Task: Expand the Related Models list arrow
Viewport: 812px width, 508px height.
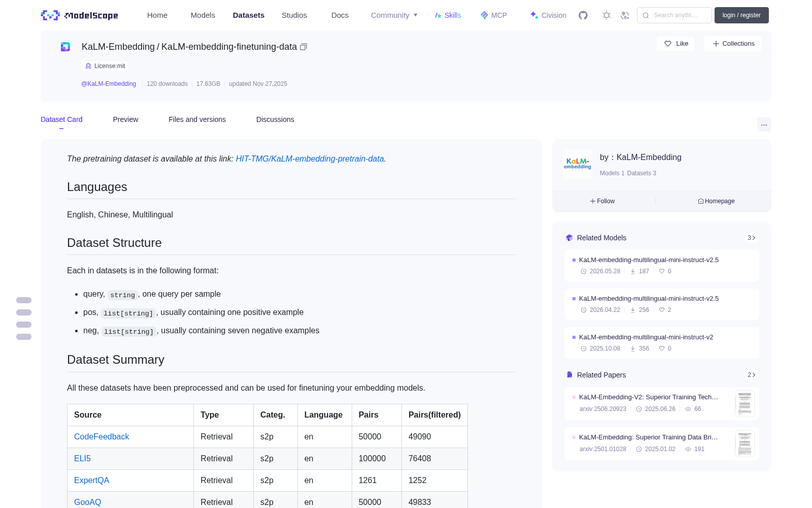Action: [x=752, y=238]
